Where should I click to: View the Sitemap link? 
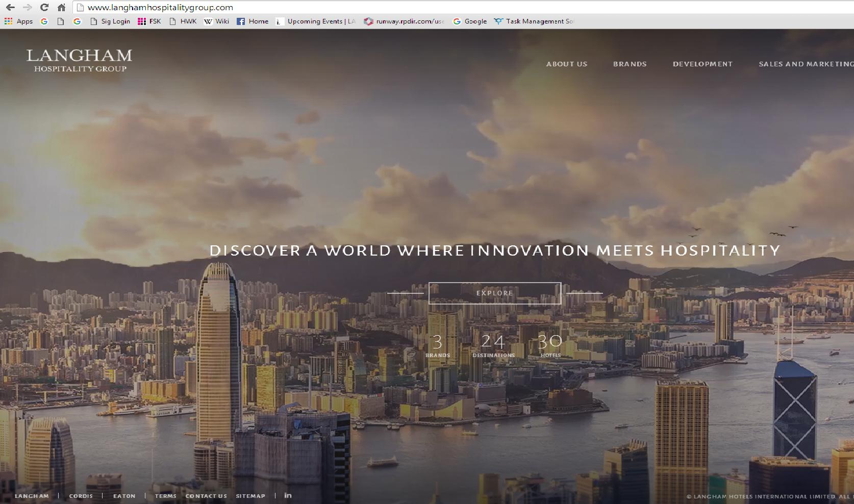tap(250, 496)
